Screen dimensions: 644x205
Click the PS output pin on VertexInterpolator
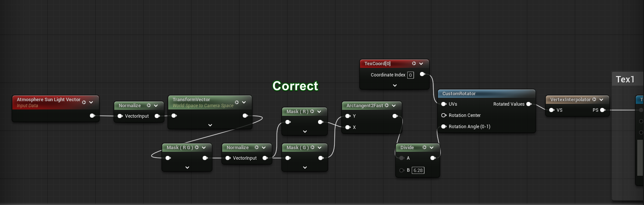click(602, 110)
